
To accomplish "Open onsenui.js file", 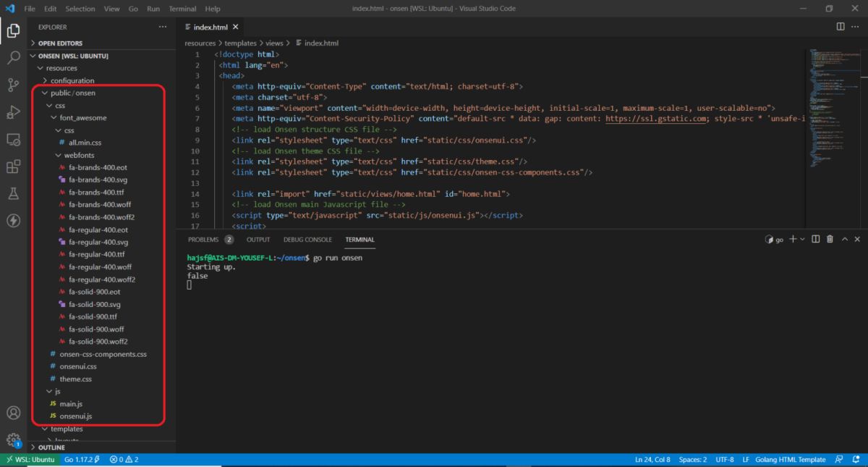I will click(101, 416).
